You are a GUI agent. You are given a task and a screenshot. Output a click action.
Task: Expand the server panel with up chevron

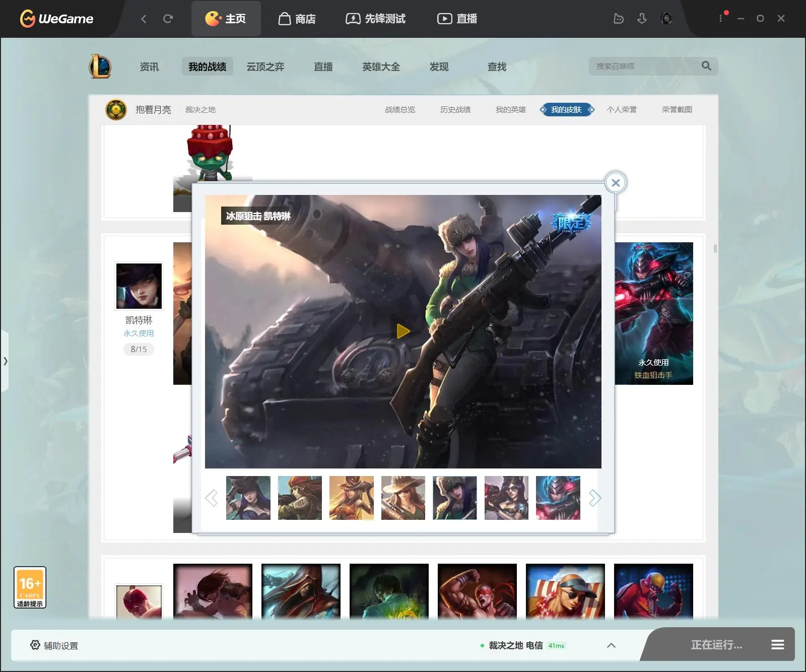(611, 645)
